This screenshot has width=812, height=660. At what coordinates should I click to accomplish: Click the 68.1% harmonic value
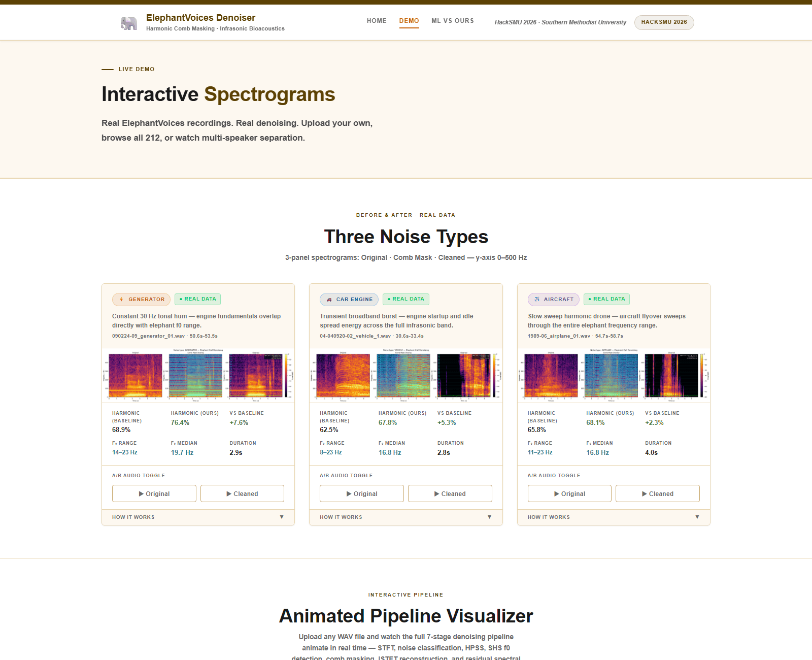click(x=595, y=422)
